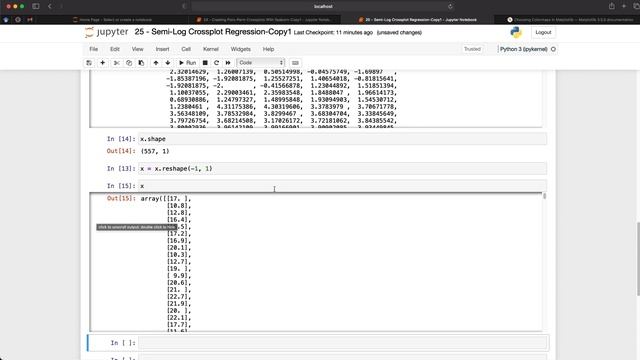Reload the page in browser
The height and width of the screenshot is (360, 640).
click(450, 7)
